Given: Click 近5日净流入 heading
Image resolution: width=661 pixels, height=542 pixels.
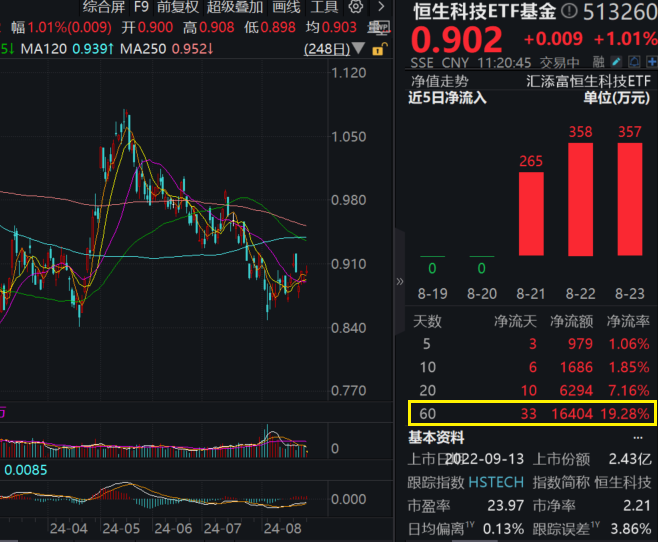Looking at the screenshot, I should click(447, 98).
